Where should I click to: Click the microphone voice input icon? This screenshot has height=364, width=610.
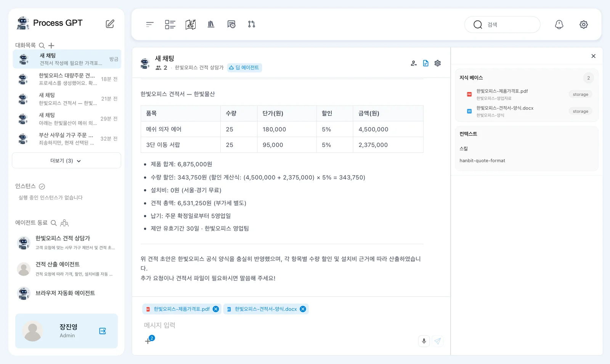(x=424, y=341)
